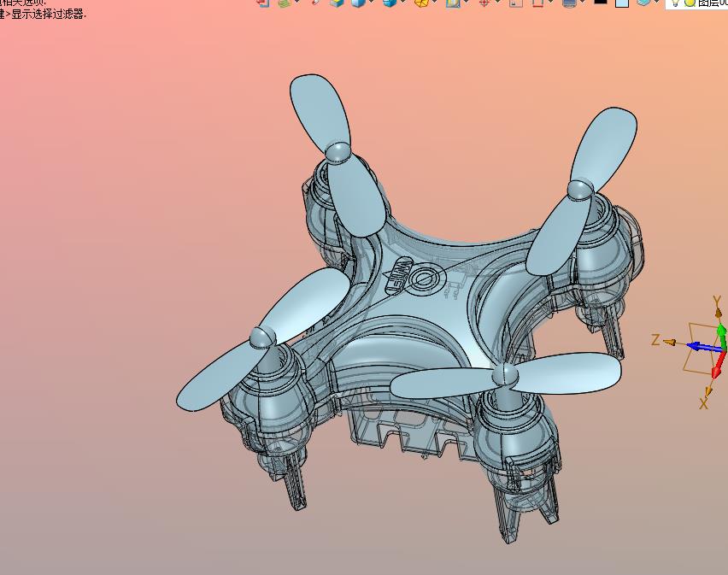This screenshot has width=728, height=575.
Task: Open dropdown arrow next to red rectangle icon
Action: 550,2
